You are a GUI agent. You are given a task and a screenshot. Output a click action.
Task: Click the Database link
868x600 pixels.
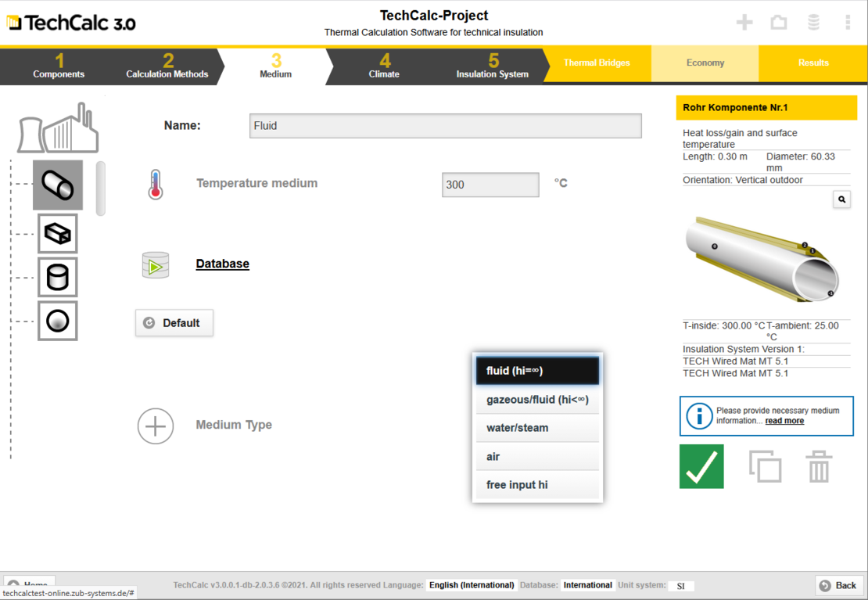(223, 264)
